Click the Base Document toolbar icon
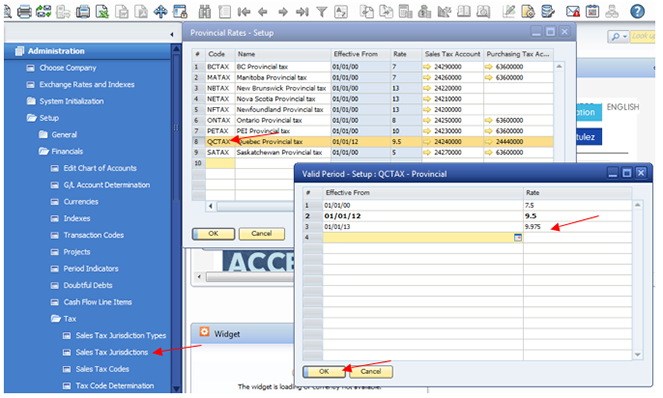663x398 pixels. coord(366,11)
